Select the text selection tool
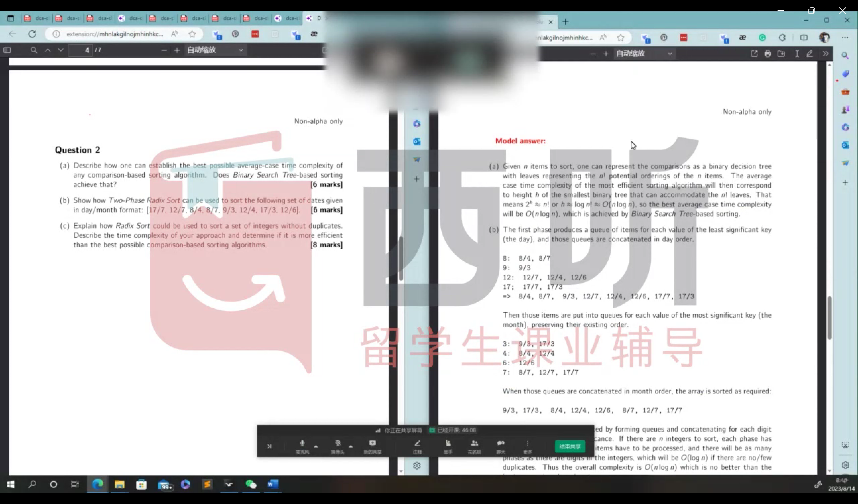Viewport: 858px width, 504px height. (x=797, y=54)
